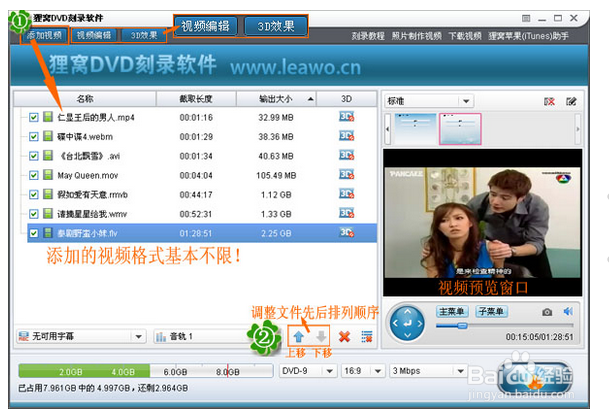Image resolution: width=609 pixels, height=416 pixels.
Task: Click the 添加视频 add video button
Action: tap(44, 35)
